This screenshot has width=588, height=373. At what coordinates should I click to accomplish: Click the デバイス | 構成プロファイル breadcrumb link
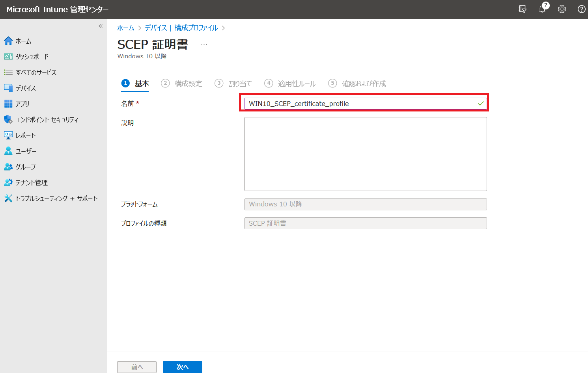[x=181, y=28]
